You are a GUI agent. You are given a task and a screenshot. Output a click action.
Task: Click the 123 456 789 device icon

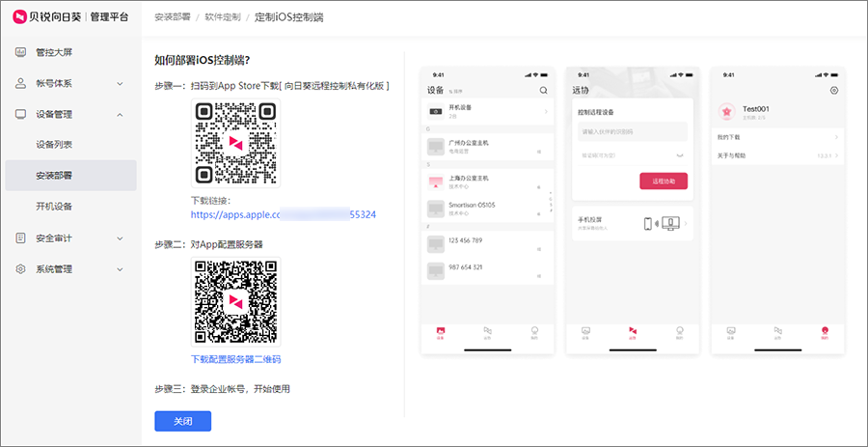(436, 244)
